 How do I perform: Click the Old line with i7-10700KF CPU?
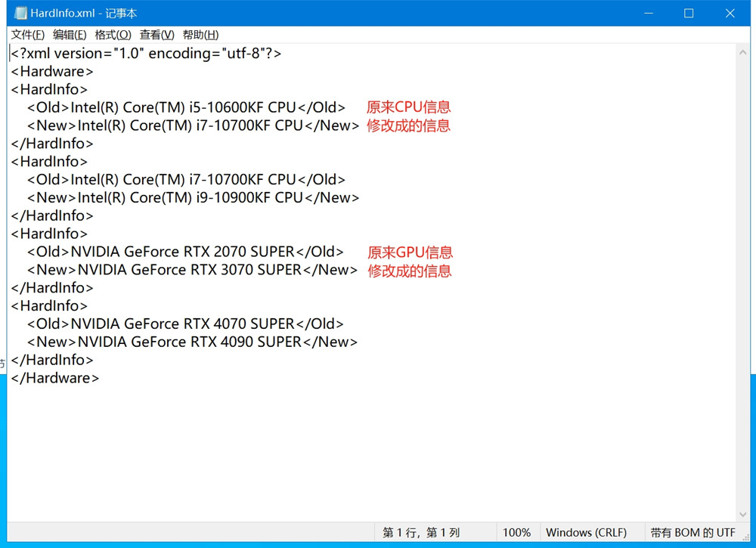[x=186, y=179]
